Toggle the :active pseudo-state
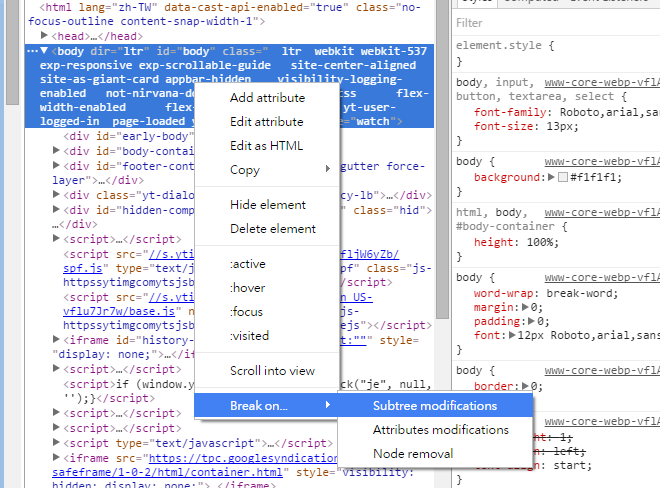The height and width of the screenshot is (488, 660). [x=249, y=264]
